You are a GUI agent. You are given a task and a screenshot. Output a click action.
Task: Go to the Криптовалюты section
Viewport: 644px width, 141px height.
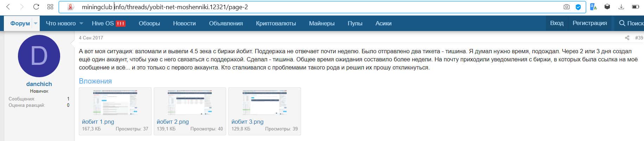(x=276, y=23)
